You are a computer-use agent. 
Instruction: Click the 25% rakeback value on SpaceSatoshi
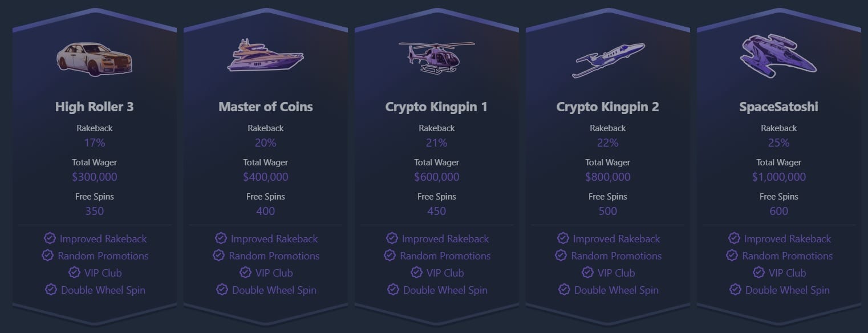click(779, 143)
